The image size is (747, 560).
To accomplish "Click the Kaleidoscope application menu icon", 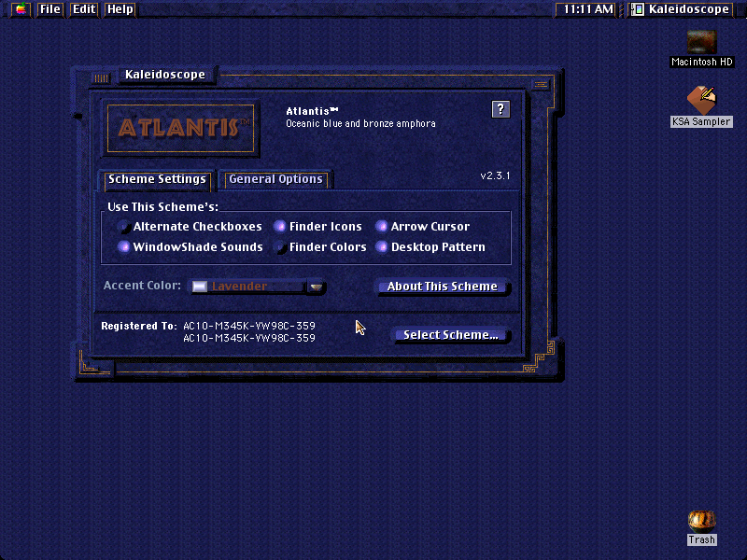I will 638,9.
